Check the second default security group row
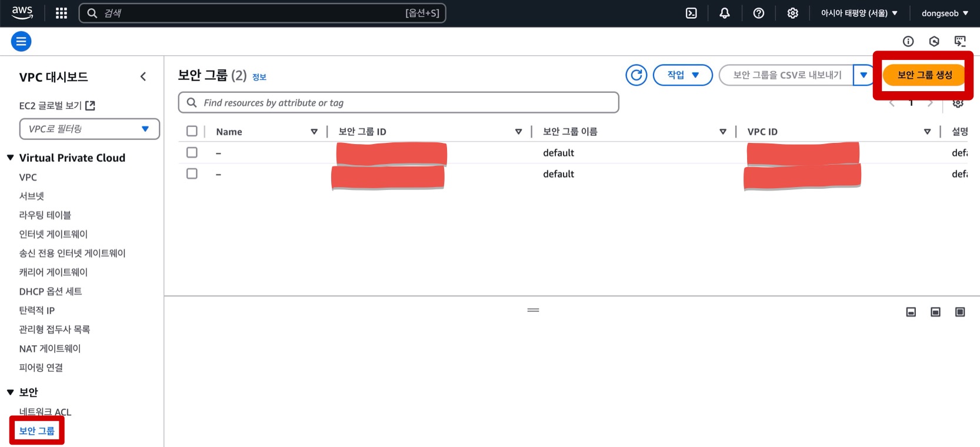The image size is (980, 447). click(192, 174)
